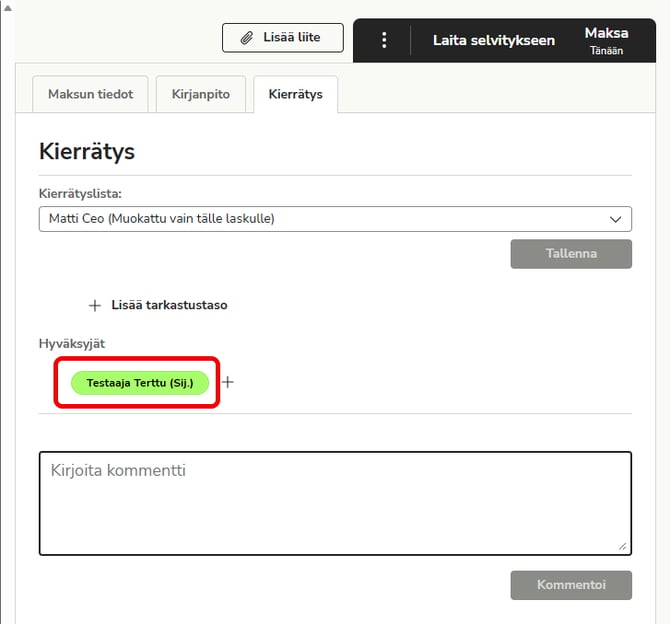Open the three-dot more options menu
Viewport: 670px width, 624px height.
click(x=384, y=40)
